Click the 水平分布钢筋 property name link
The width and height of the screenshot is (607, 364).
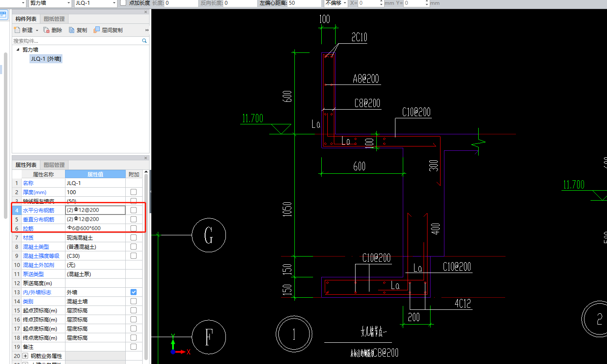(39, 210)
